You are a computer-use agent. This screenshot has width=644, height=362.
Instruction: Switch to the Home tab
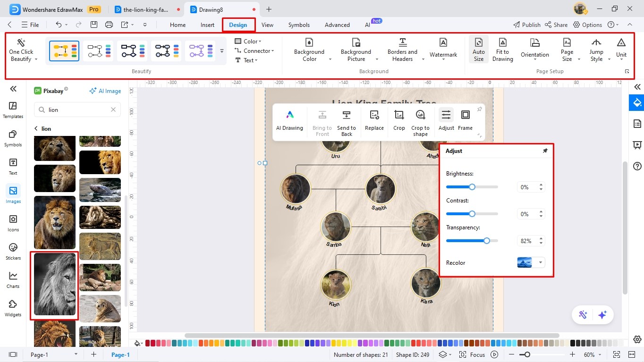pos(178,25)
